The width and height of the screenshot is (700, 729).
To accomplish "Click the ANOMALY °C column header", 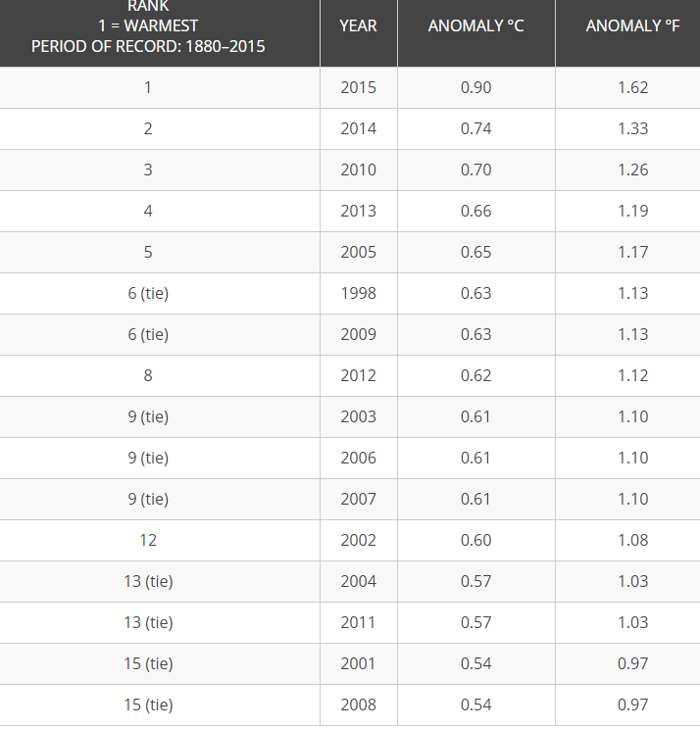I will (475, 25).
